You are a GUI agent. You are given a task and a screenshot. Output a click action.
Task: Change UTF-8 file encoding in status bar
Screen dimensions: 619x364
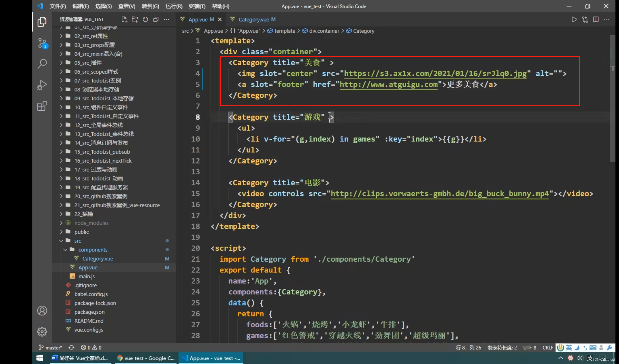(x=529, y=348)
